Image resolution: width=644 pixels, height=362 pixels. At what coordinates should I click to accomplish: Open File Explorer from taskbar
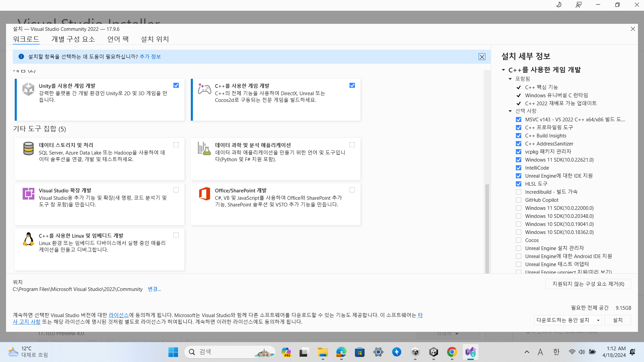pos(323,352)
